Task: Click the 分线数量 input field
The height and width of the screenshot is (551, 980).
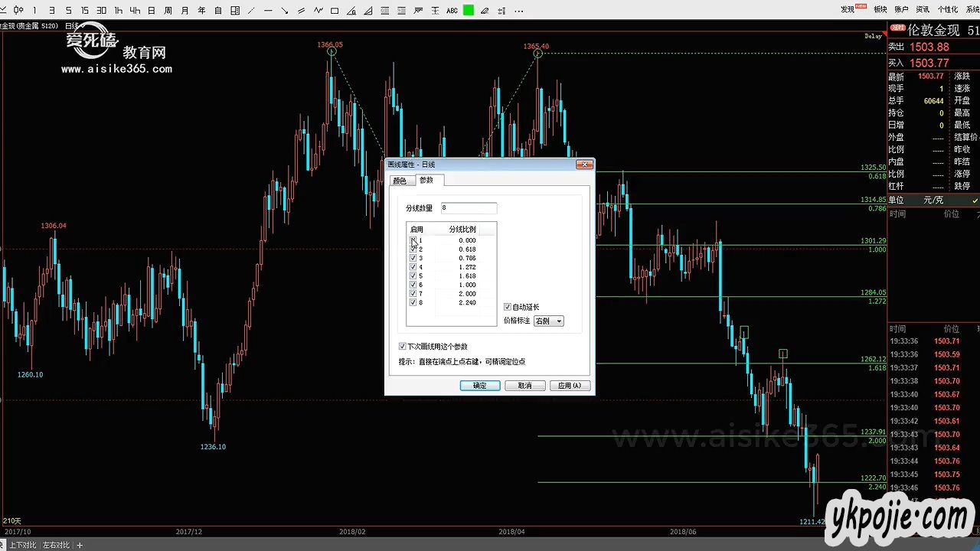Action: click(469, 208)
